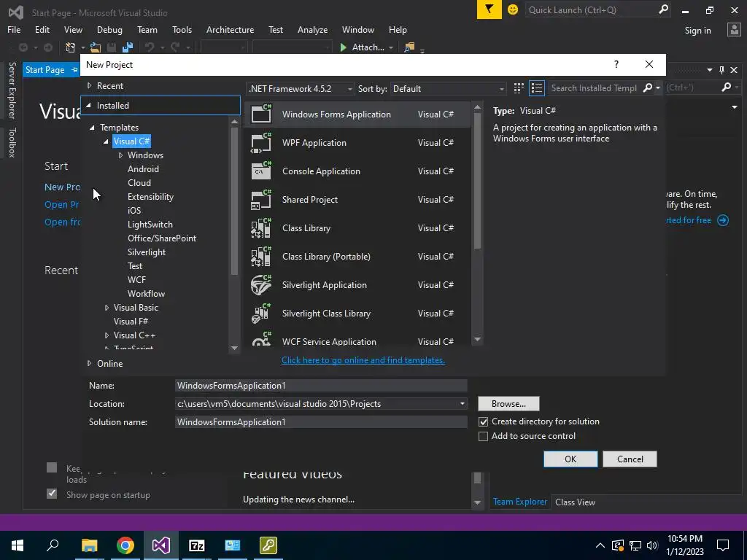Viewport: 747px width, 560px height.
Task: Open the Sort by Default dropdown
Action: (x=448, y=88)
